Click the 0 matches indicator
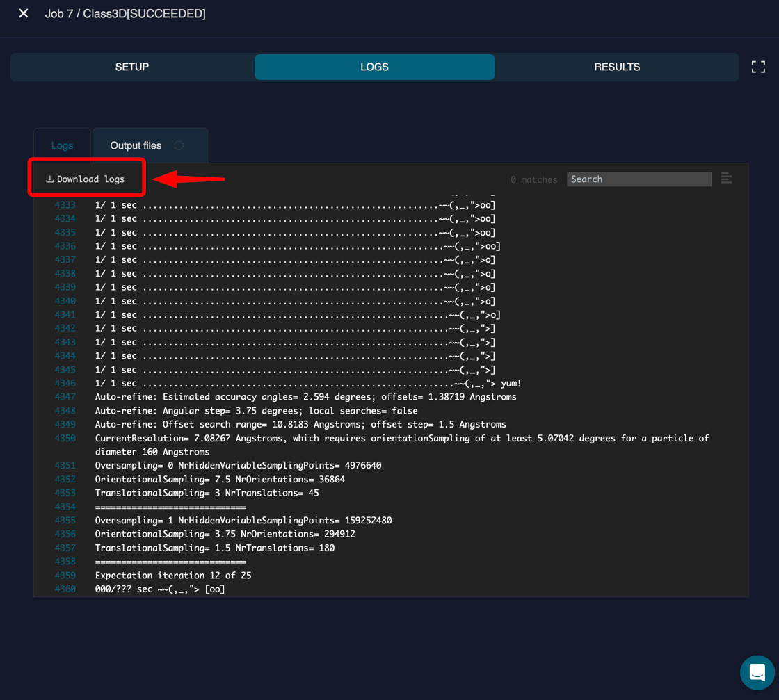This screenshot has width=779, height=700. point(533,179)
